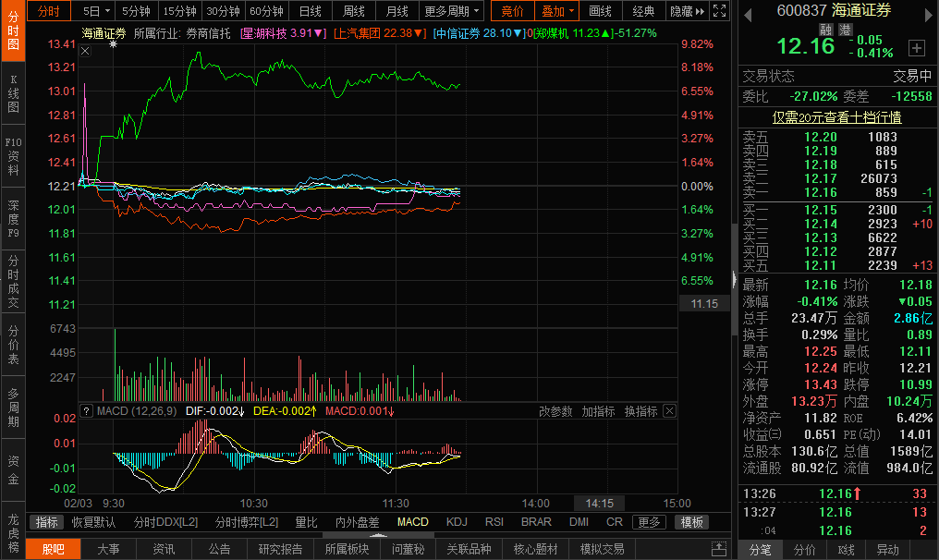This screenshot has height=560, width=939.
Task: Show the 量比 indicator
Action: pos(306,522)
